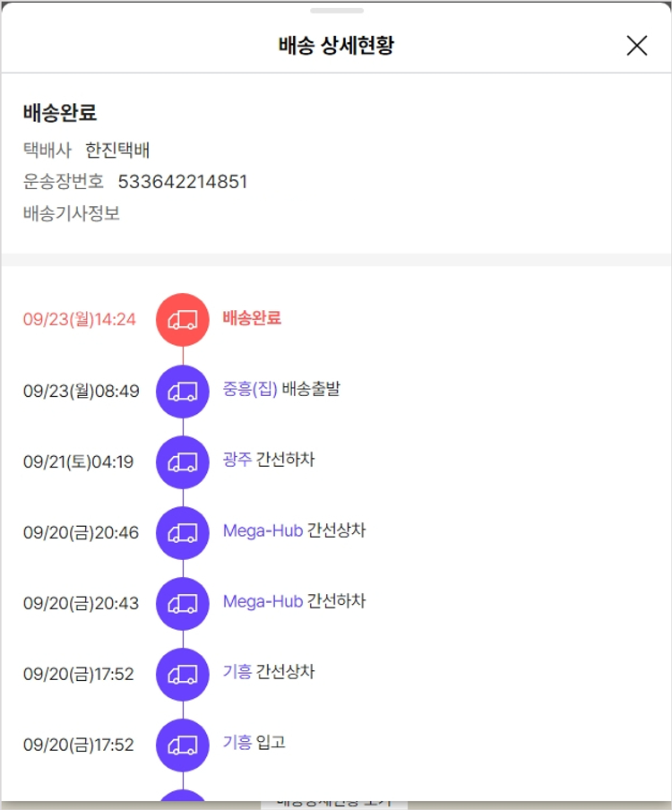This screenshot has width=672, height=810.
Task: Select the 기흥 link in the 입고 row
Action: (x=237, y=743)
